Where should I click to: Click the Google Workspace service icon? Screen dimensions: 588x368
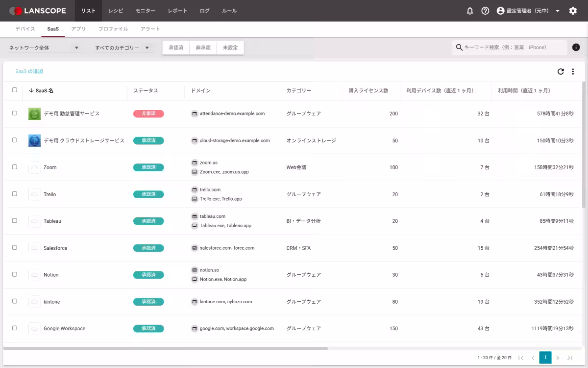34,329
